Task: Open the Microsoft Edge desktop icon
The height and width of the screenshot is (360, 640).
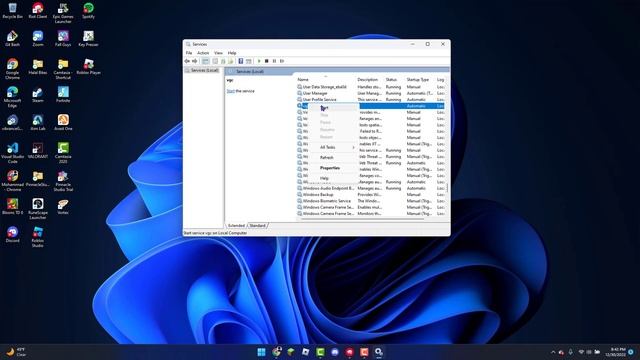Action: (12, 97)
